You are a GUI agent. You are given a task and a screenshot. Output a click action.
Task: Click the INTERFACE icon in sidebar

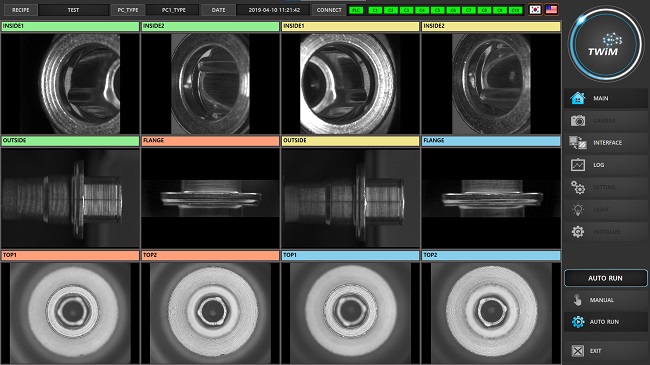(578, 143)
